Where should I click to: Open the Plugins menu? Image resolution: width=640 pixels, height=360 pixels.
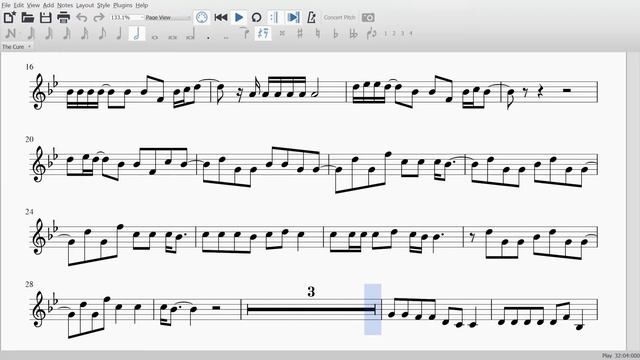click(122, 5)
